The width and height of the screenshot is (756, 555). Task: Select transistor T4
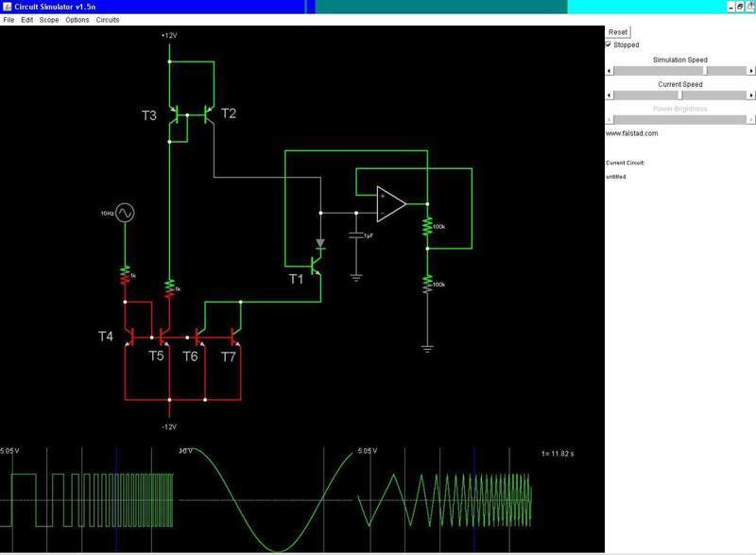pos(129,337)
